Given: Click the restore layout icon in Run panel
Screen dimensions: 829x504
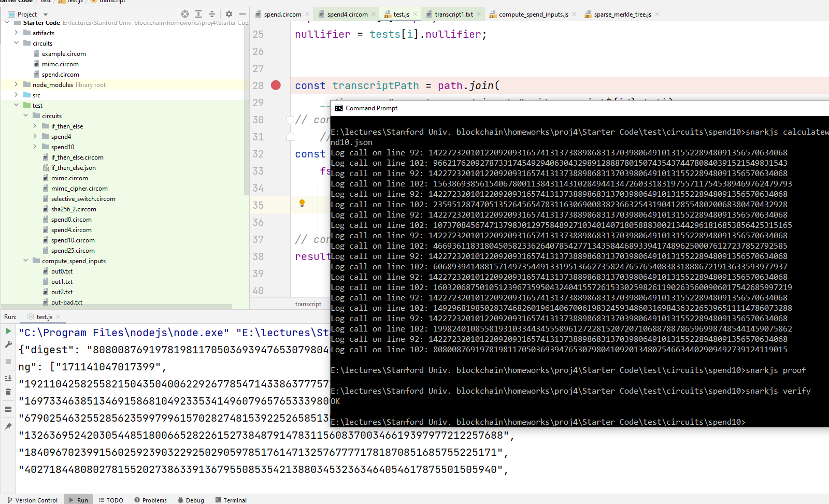Looking at the screenshot, I should coord(8,409).
